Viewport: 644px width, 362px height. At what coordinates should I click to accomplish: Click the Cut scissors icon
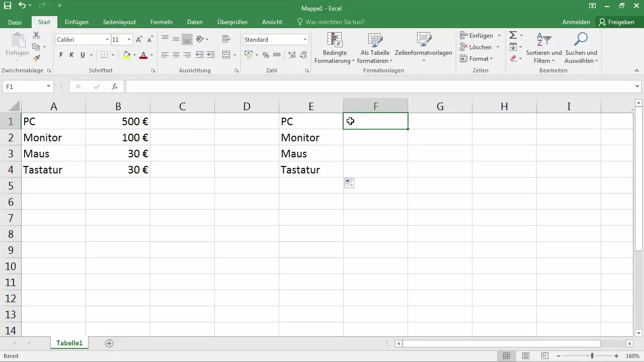[36, 35]
